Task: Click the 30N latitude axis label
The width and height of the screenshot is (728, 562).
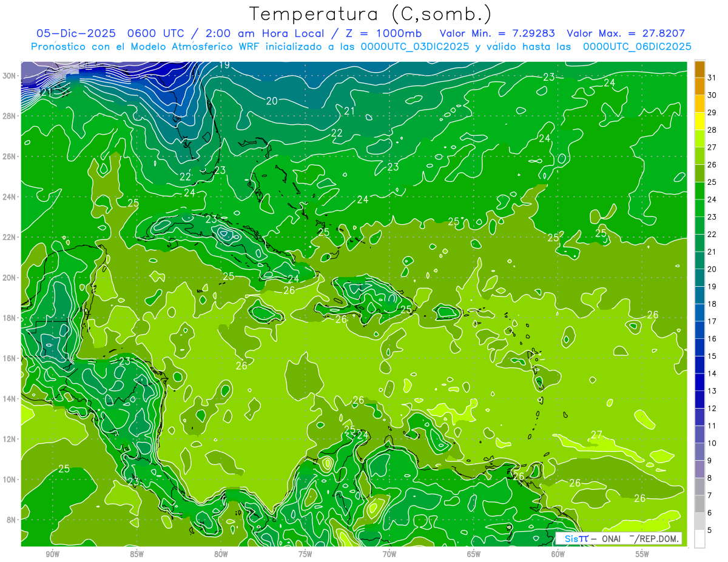Action: coord(10,76)
